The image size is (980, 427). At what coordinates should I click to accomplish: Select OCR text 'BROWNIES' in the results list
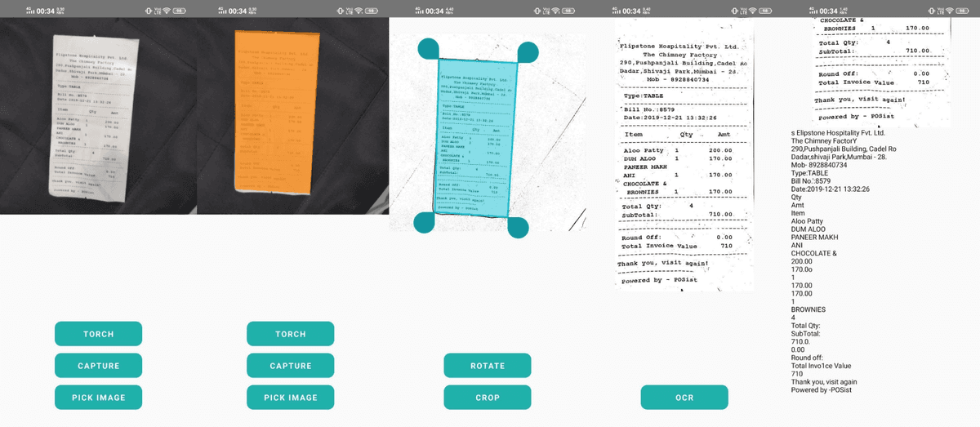point(808,309)
